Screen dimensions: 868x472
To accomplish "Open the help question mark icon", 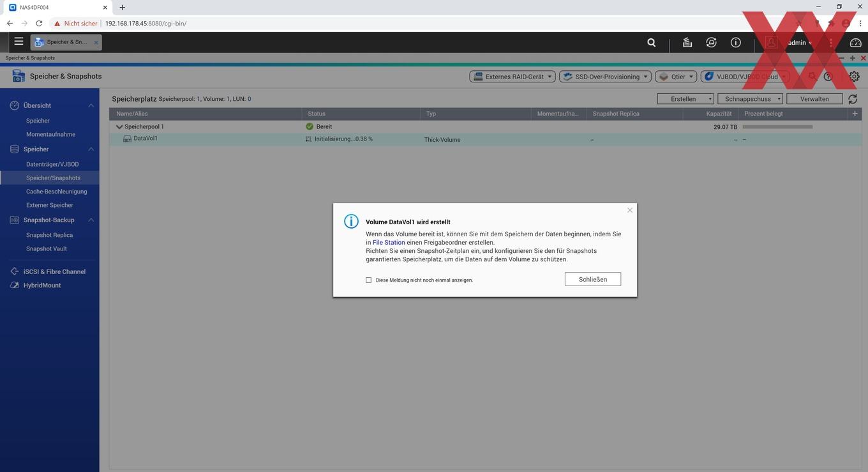I will coord(828,77).
